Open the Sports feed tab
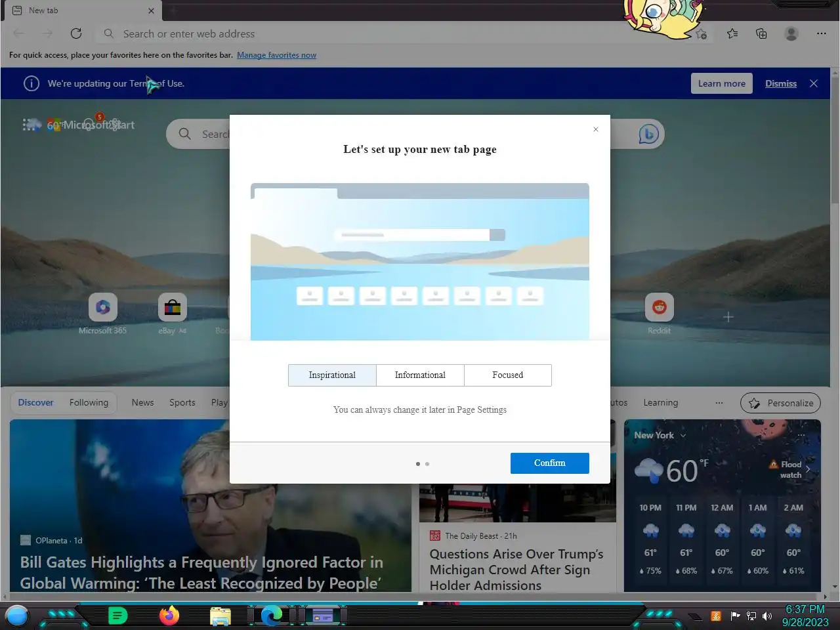Image resolution: width=840 pixels, height=630 pixels. coord(182,402)
